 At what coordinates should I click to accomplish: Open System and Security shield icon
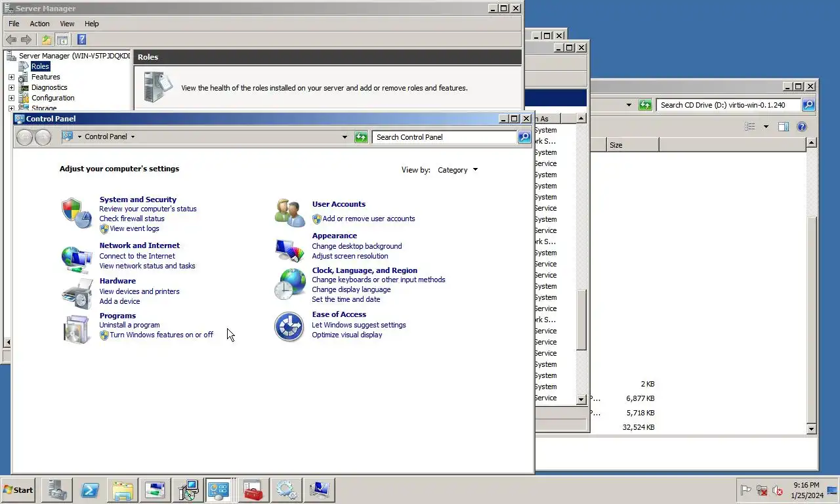[76, 213]
